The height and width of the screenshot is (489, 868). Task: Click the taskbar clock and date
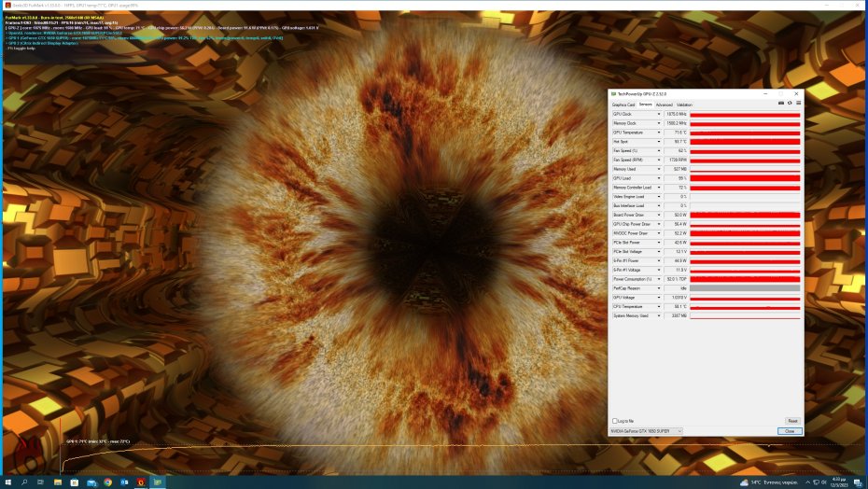coord(837,482)
